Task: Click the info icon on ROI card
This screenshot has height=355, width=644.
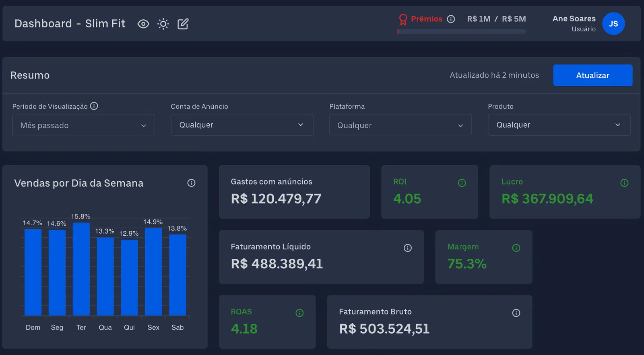Action: click(462, 183)
